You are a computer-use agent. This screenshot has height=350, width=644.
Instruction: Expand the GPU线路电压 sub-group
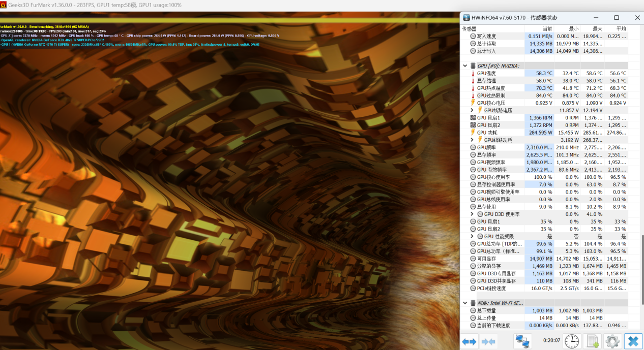pos(472,110)
